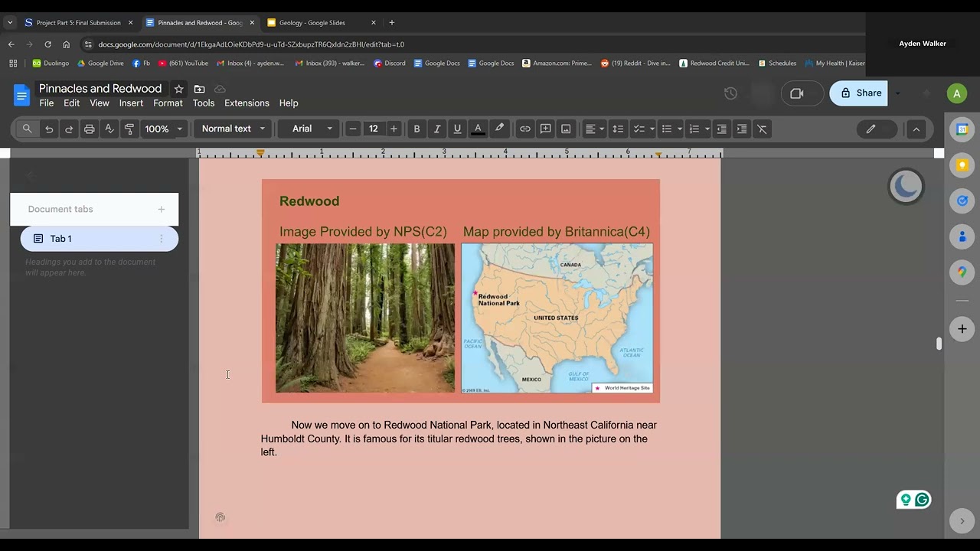Open the Extensions menu
This screenshot has height=551, width=980.
247,103
